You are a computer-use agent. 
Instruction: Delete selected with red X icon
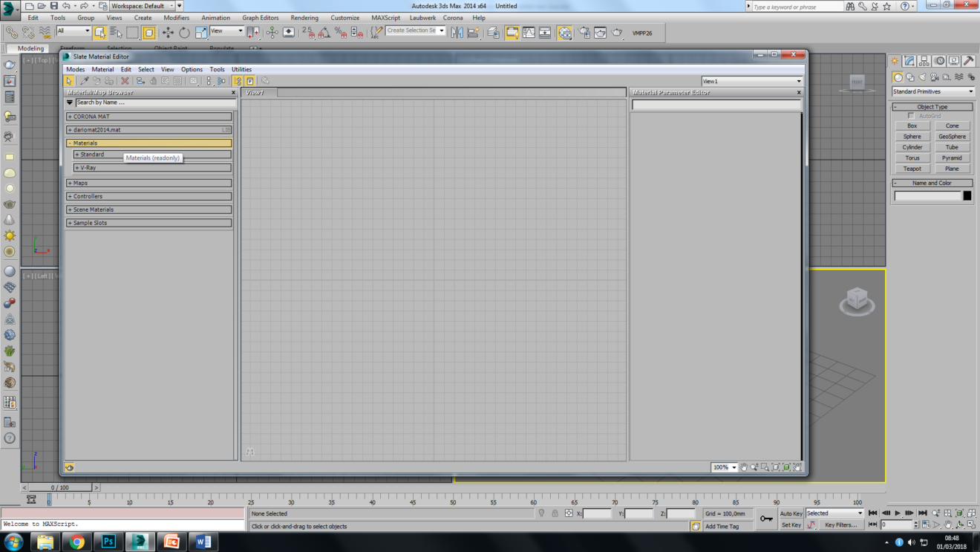125,81
